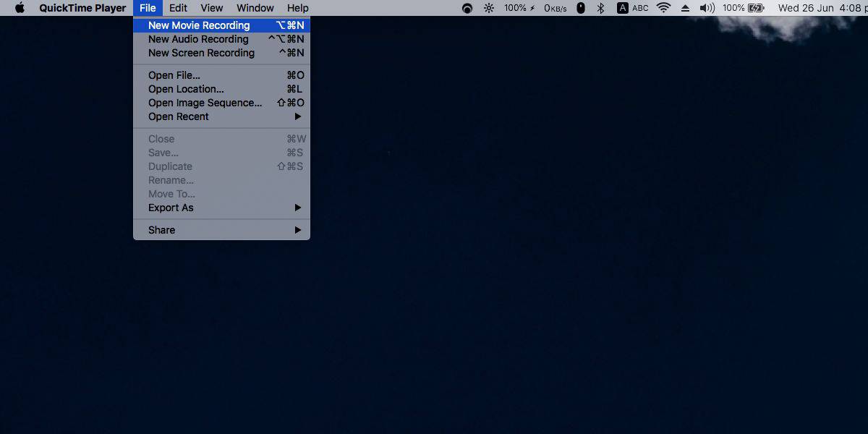Choose New Audio Recording
Image resolution: width=868 pixels, height=434 pixels.
pos(221,39)
